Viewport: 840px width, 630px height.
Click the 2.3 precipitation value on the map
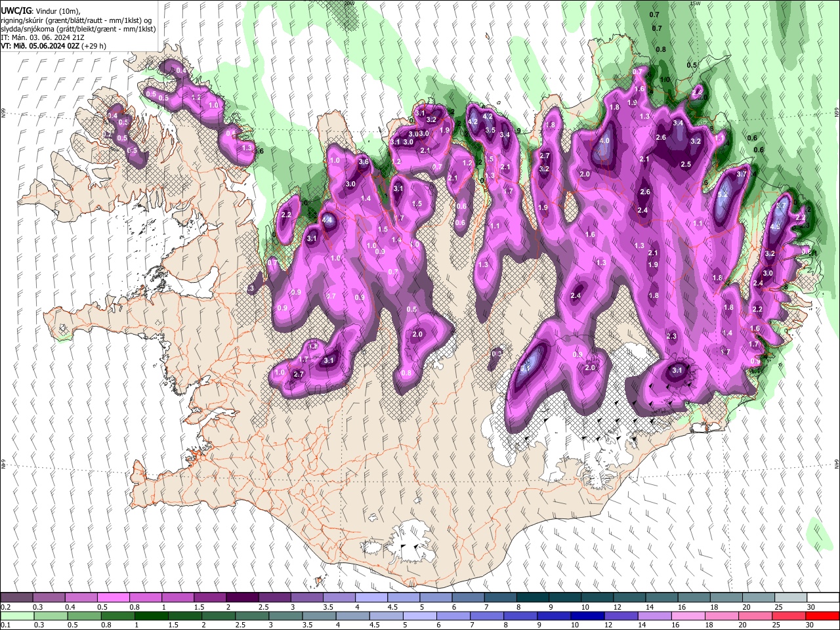[671, 336]
